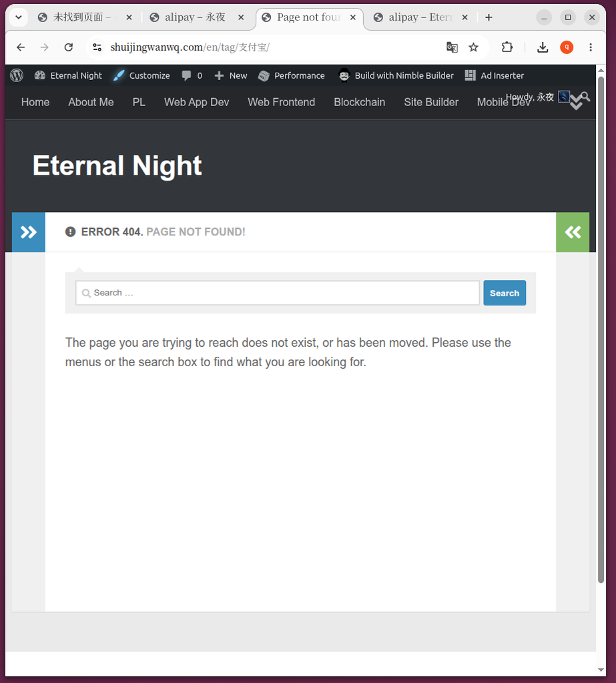Click the Howdy 永夜 user avatar
The image size is (616, 683).
[564, 96]
